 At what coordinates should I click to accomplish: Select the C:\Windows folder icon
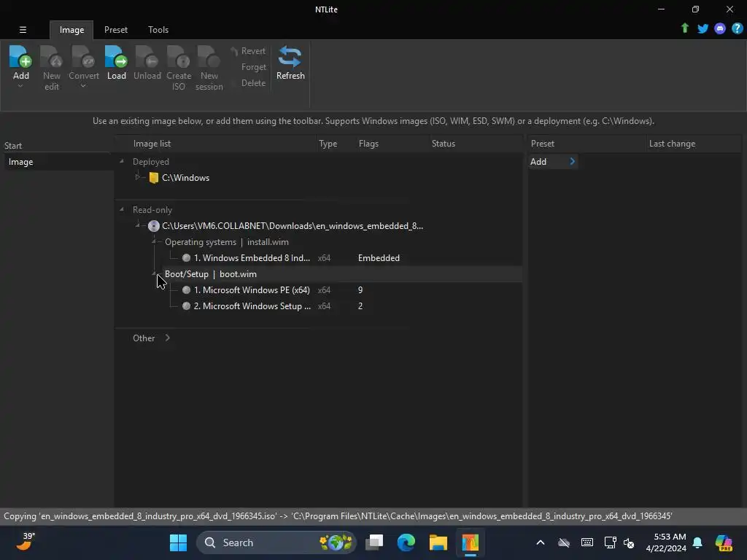tap(153, 178)
